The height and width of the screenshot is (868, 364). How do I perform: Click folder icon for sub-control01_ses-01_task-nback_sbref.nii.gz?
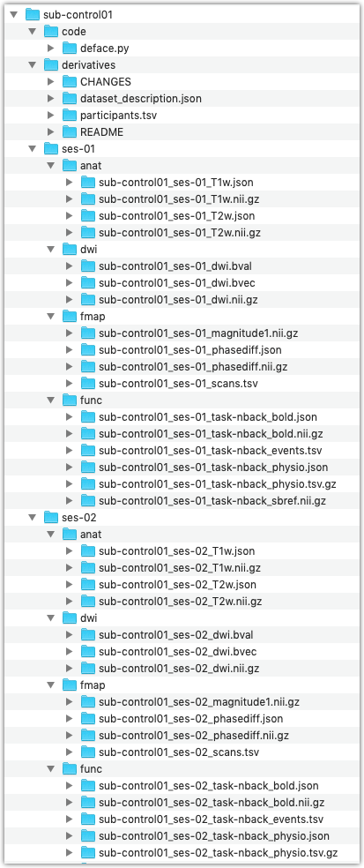pos(88,500)
